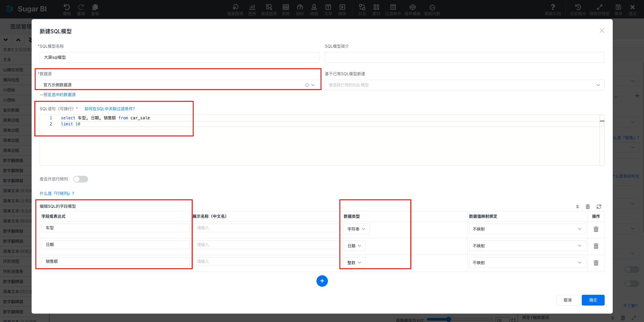Open the 请选择已有的SQL模型 dropdown
644x322 pixels.
464,85
